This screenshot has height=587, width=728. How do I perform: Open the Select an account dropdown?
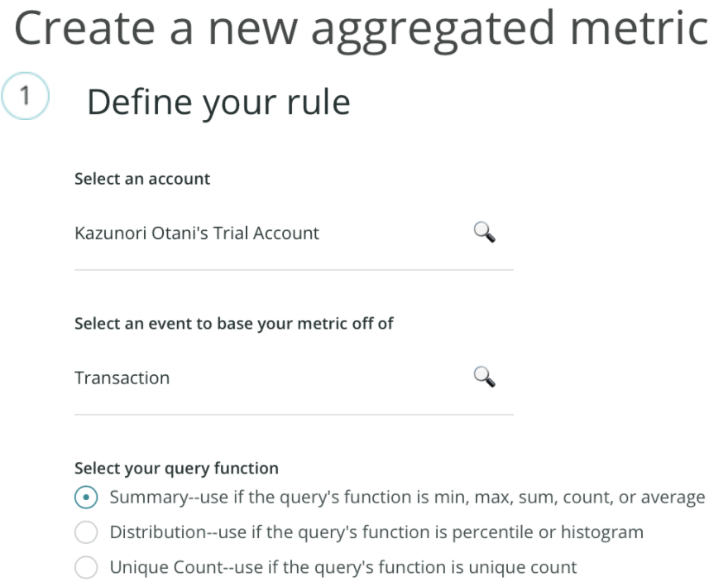click(x=294, y=233)
